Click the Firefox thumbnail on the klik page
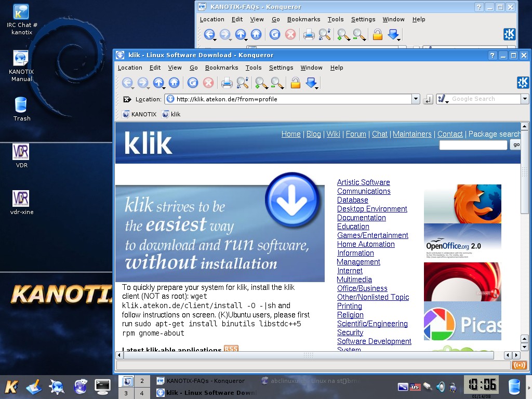The image size is (532, 399). 462,204
